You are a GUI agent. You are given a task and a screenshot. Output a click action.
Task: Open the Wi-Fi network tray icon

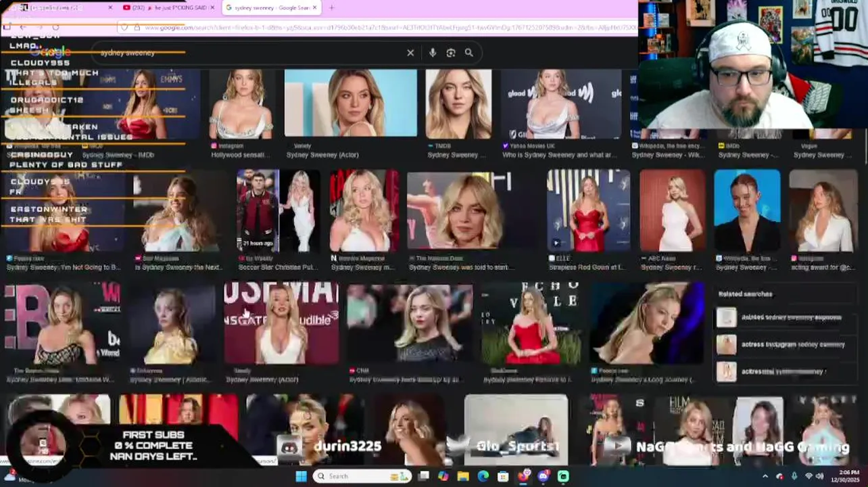pos(809,476)
